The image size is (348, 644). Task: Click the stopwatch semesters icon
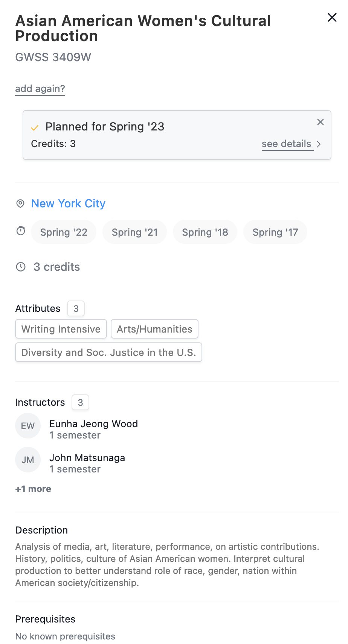tap(21, 231)
